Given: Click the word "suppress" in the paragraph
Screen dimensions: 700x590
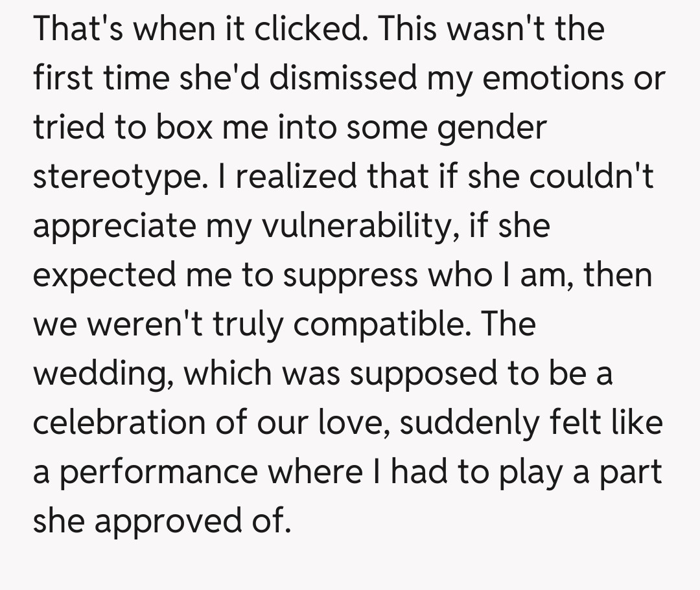Looking at the screenshot, I should [x=353, y=275].
